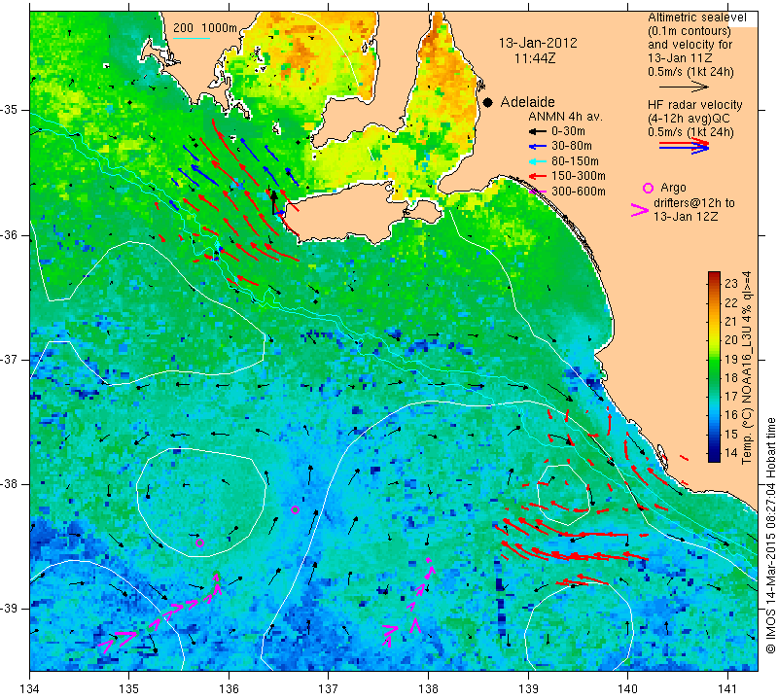778x700 pixels.
Task: Click the Argo float circle near 135.7E
Action: click(x=200, y=542)
